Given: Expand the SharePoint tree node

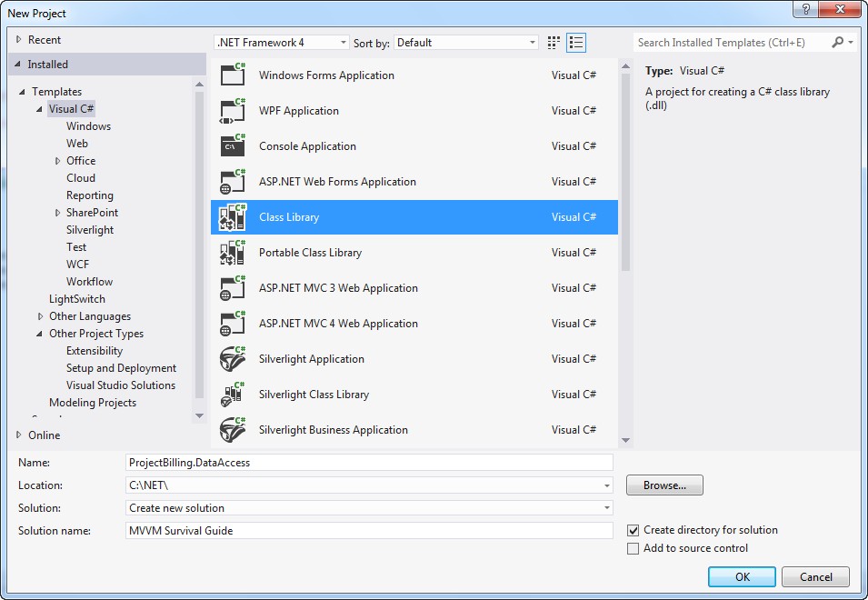Looking at the screenshot, I should tap(57, 213).
